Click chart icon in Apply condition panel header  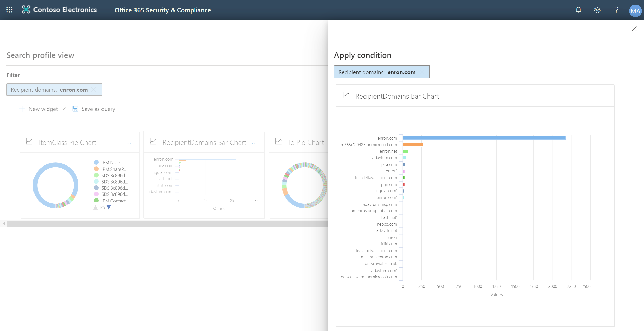346,95
